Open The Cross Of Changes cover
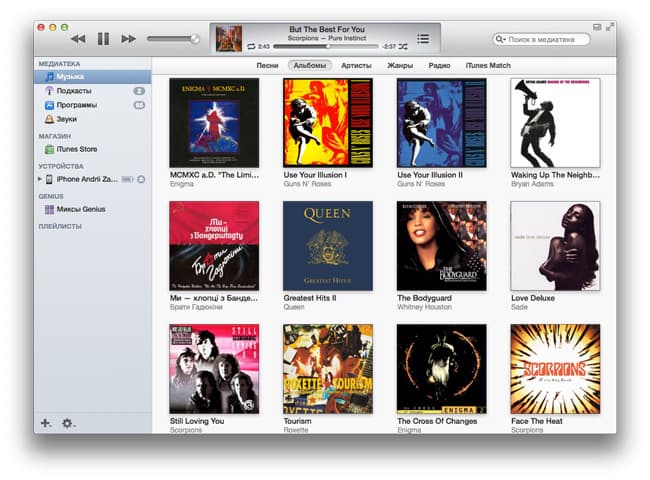 coord(441,369)
